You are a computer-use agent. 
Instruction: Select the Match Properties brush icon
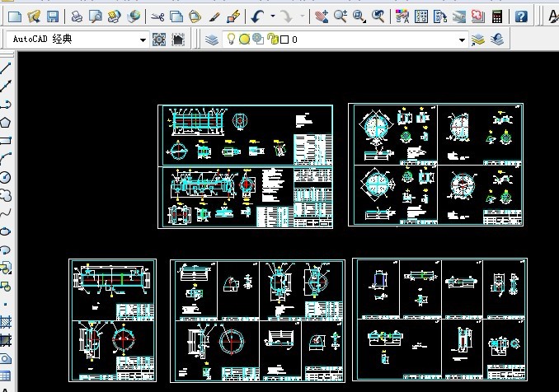[214, 16]
